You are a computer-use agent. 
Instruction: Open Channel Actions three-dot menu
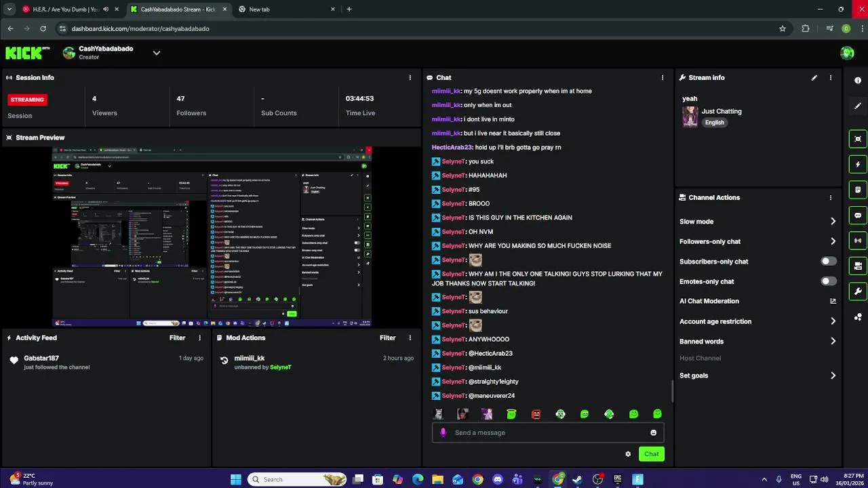click(x=830, y=198)
